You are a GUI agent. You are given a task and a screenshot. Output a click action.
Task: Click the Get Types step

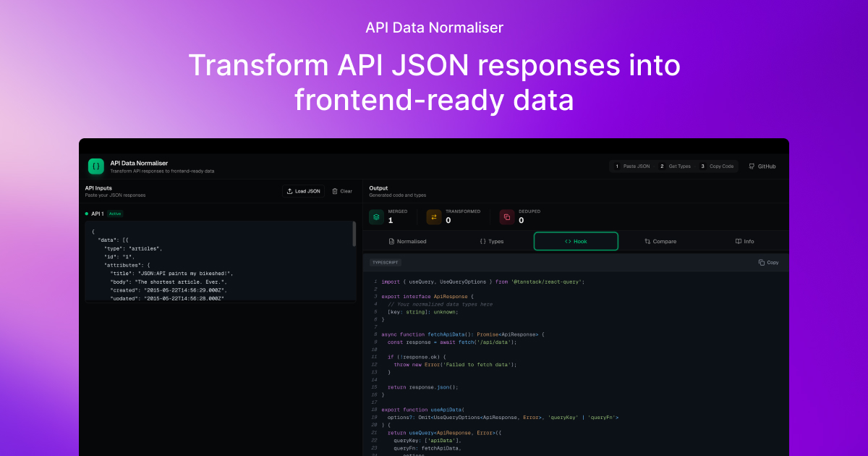point(675,166)
